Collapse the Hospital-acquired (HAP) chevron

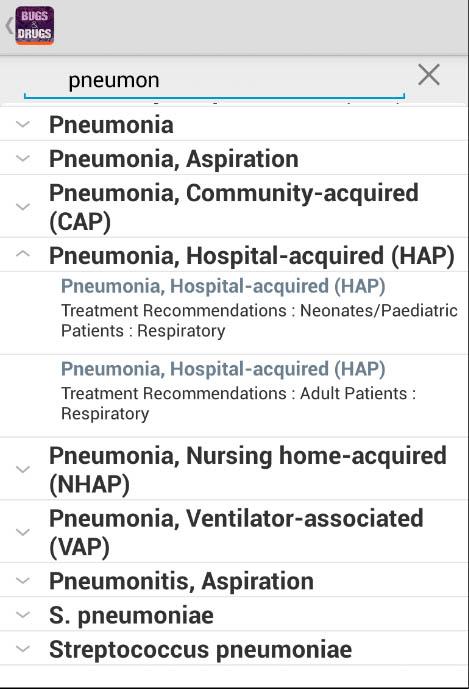[x=23, y=254]
